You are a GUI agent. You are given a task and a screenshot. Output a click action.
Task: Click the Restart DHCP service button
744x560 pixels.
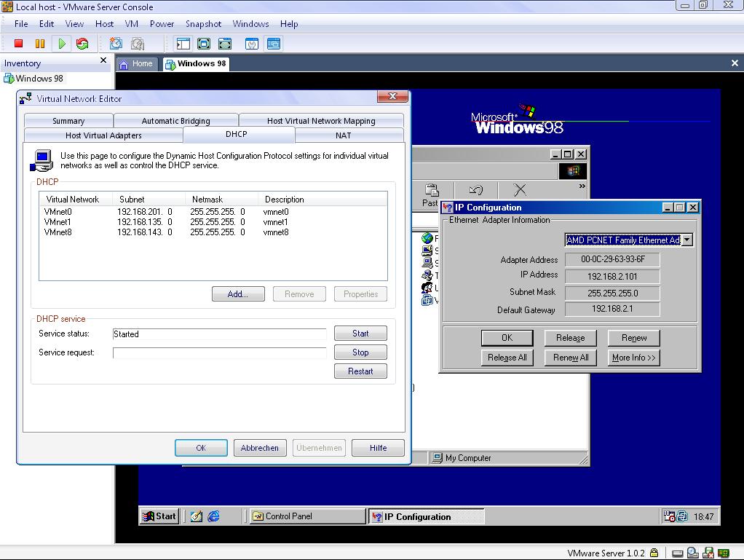pyautogui.click(x=360, y=371)
